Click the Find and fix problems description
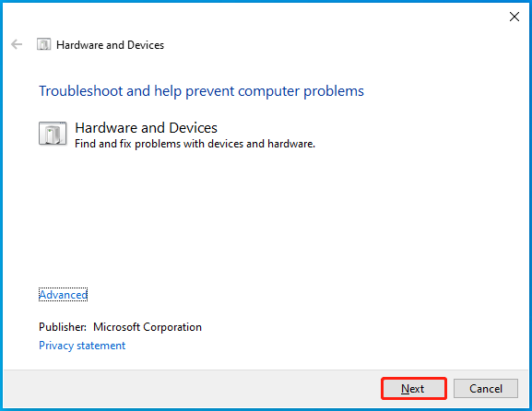The width and height of the screenshot is (532, 411). click(x=195, y=144)
